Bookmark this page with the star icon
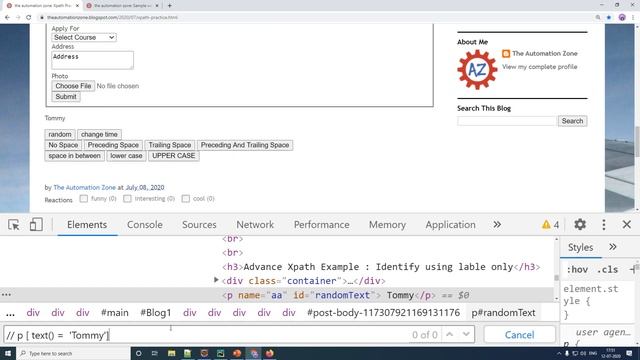Viewport: 640px width, 360px height. (x=609, y=18)
